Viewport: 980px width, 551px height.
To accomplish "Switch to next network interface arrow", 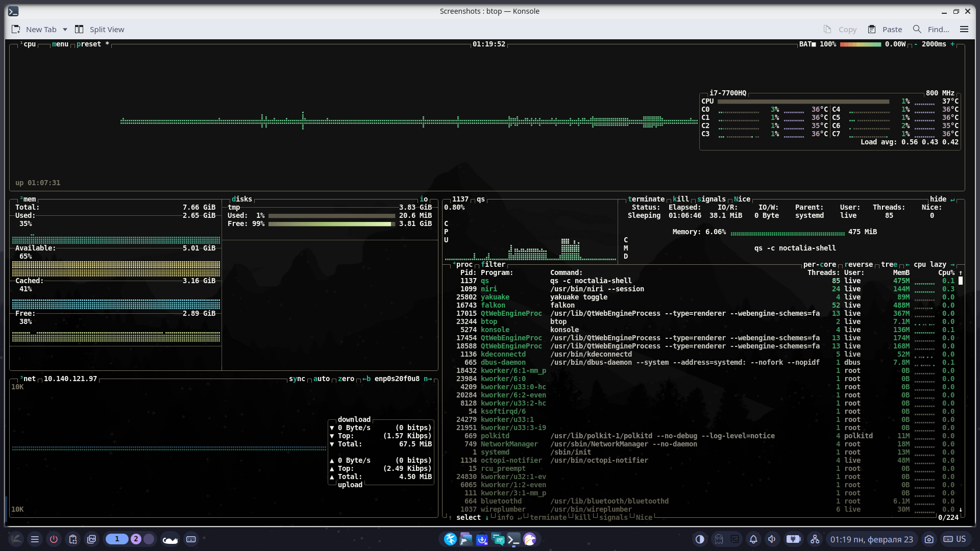I will pos(428,379).
